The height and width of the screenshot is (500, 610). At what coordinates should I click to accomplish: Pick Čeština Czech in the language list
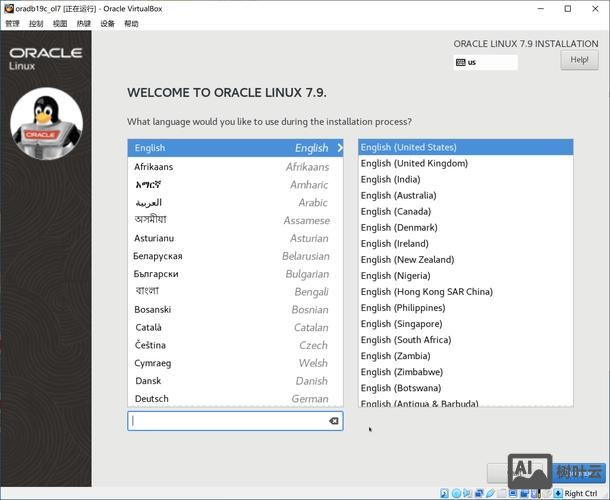click(x=235, y=345)
